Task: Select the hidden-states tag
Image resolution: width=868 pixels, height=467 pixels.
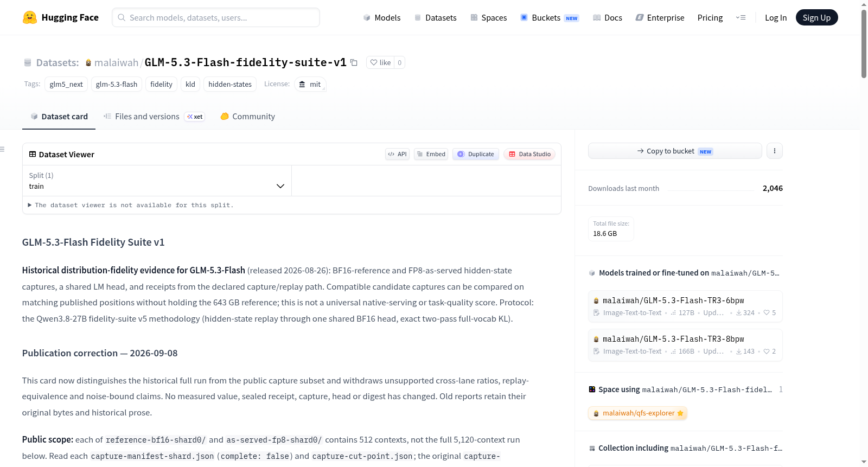Action: point(230,84)
